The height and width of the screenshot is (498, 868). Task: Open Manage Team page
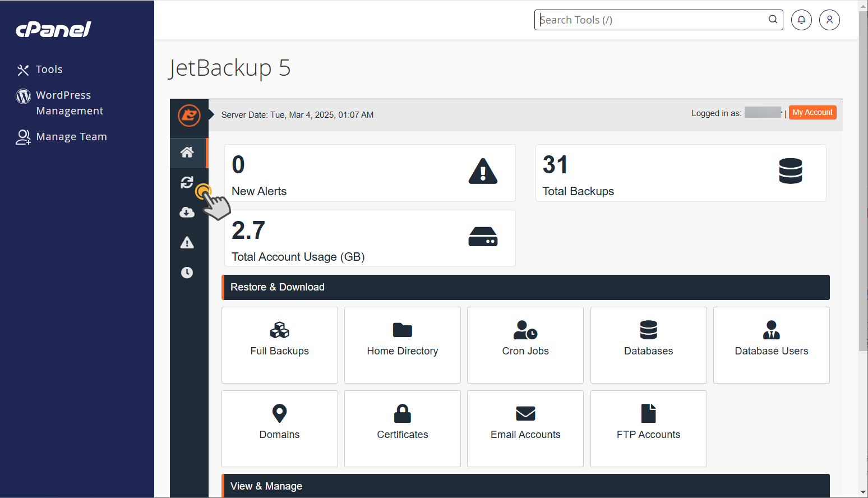coord(61,137)
